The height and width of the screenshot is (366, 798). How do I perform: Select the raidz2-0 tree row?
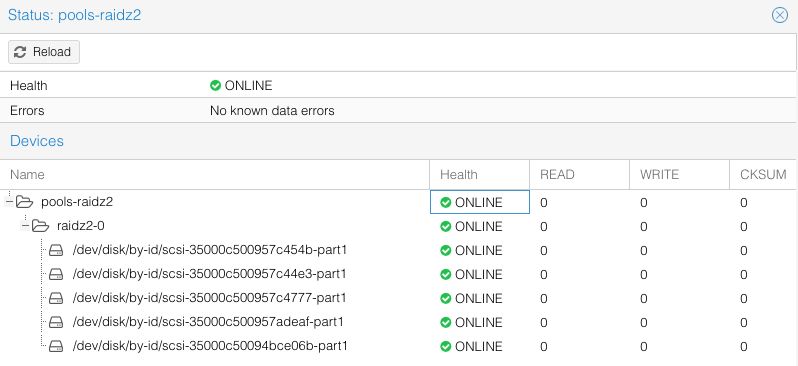[399, 226]
